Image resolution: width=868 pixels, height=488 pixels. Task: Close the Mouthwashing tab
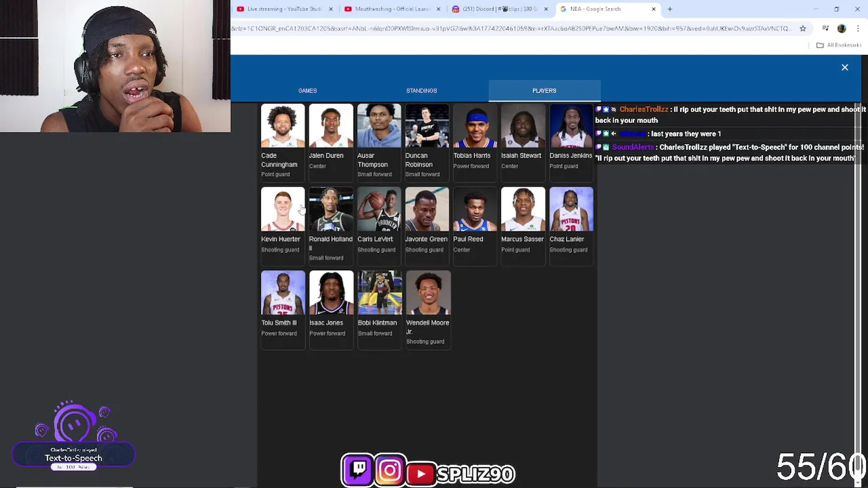click(x=438, y=9)
